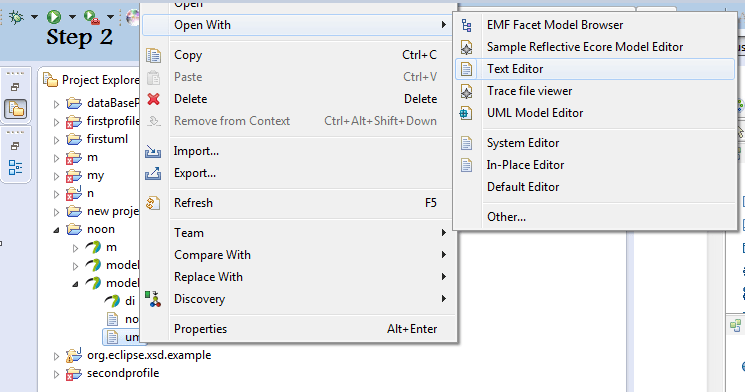This screenshot has width=745, height=392.
Task: Click Project Explorer fast view icon
Action: pos(16,109)
